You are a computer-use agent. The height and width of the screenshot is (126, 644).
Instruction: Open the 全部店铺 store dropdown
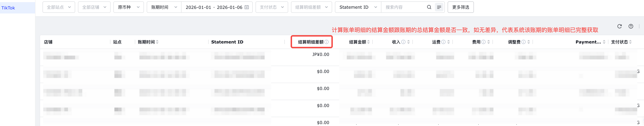pos(94,7)
